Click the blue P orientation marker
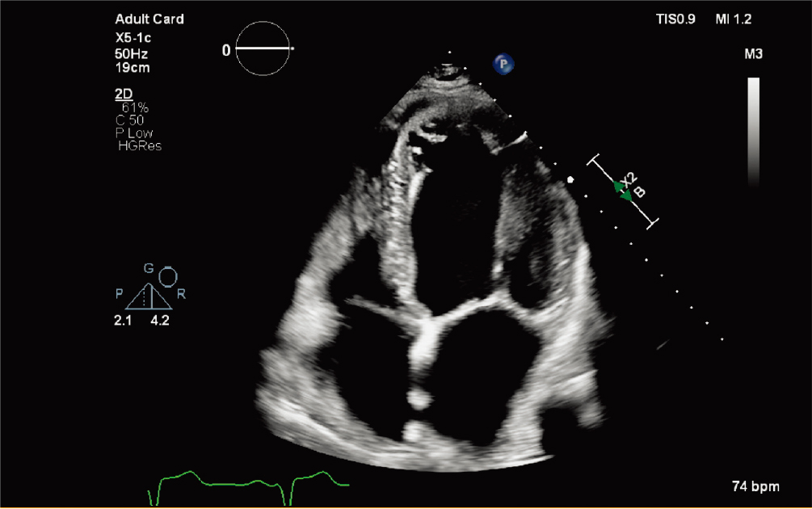 (x=505, y=64)
